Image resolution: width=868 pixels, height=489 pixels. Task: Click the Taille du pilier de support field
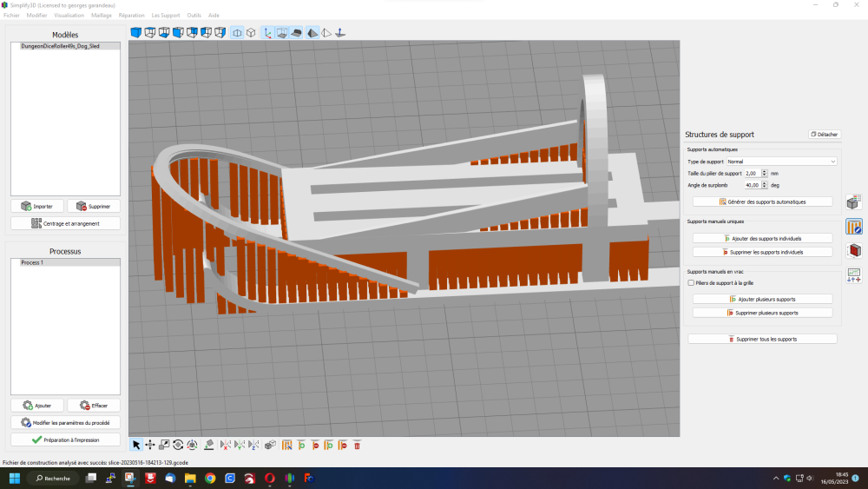pyautogui.click(x=753, y=174)
